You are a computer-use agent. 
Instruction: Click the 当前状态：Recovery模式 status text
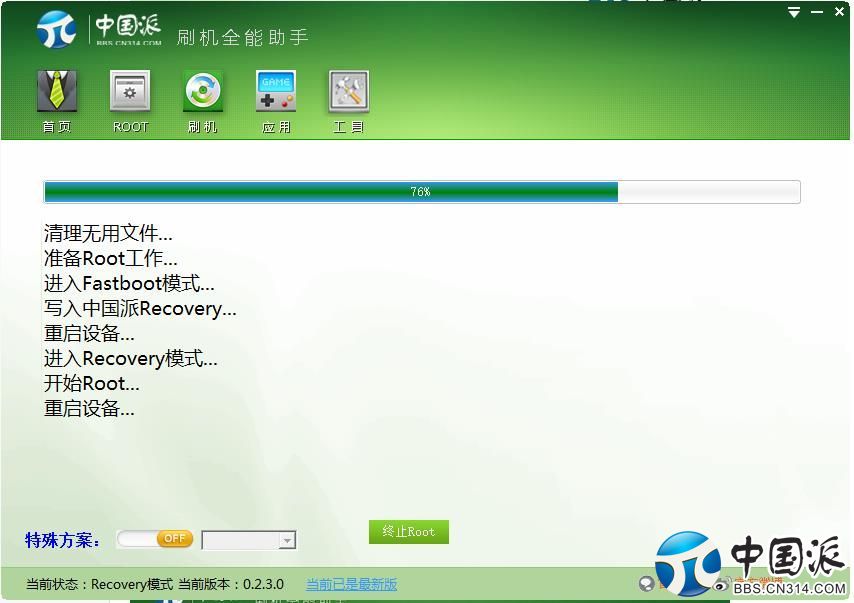[100, 584]
